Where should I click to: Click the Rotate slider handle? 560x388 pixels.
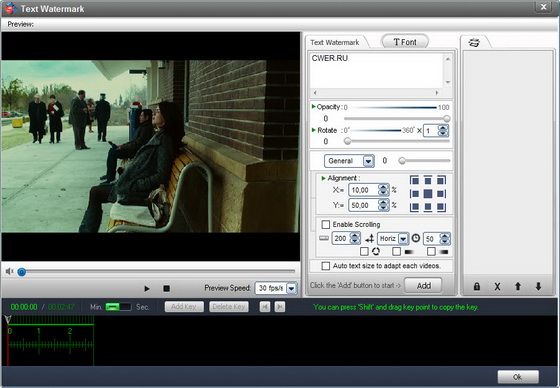(x=347, y=141)
